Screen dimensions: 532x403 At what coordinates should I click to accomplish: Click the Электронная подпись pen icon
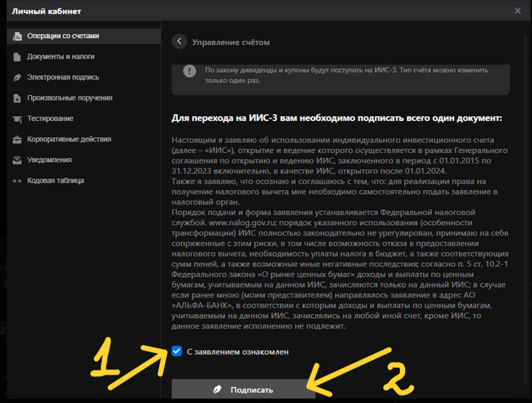17,78
